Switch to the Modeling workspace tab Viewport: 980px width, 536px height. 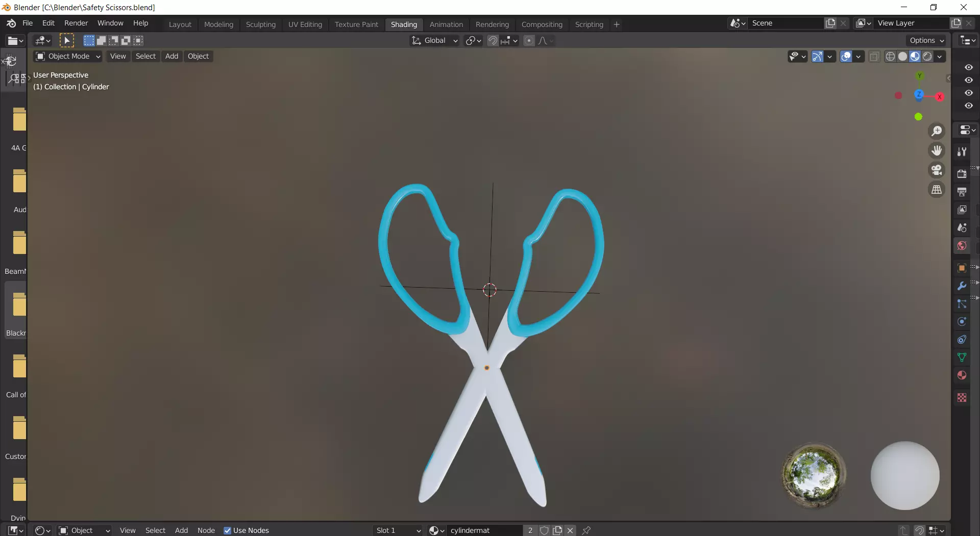click(218, 24)
